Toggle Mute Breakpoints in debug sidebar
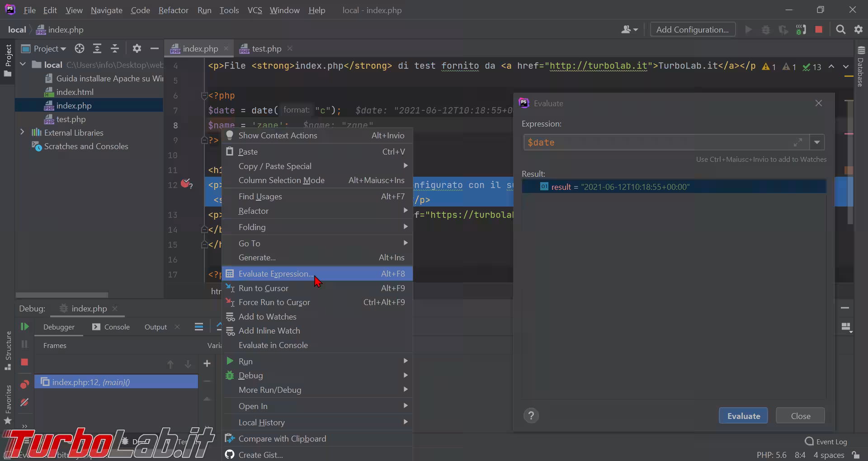 [24, 402]
